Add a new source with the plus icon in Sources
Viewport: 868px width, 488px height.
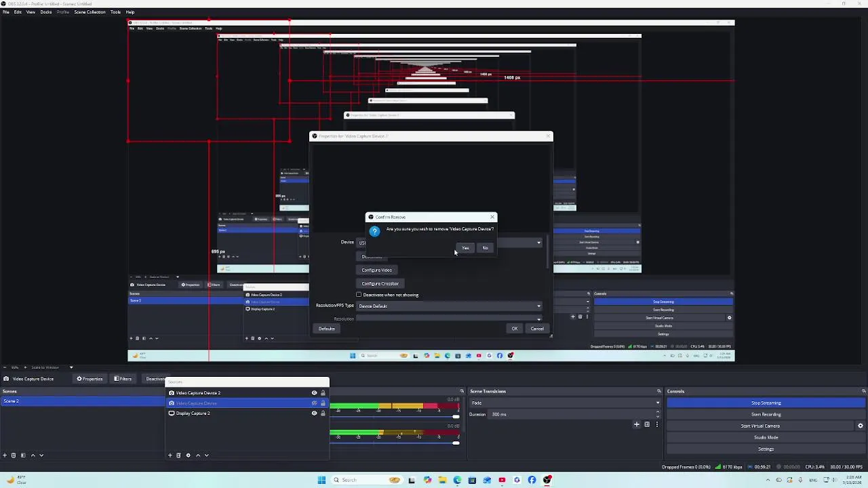pos(170,455)
